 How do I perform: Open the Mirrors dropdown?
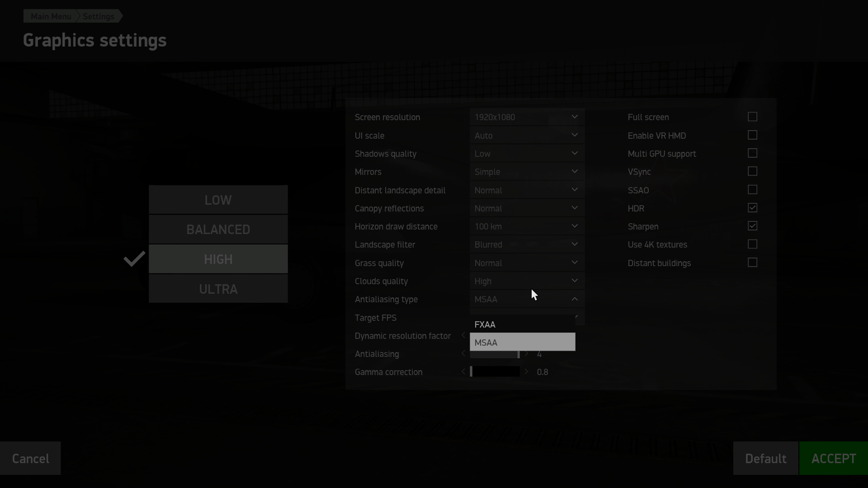[x=527, y=172]
